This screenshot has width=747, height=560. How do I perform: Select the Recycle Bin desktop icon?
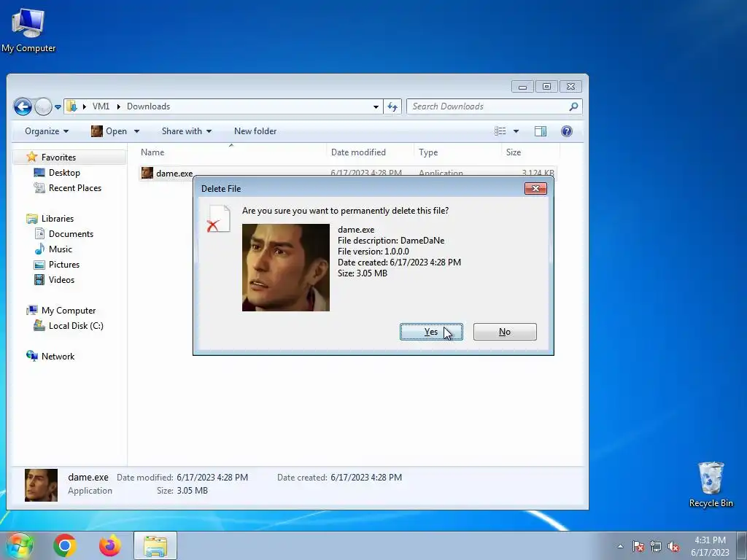click(711, 485)
